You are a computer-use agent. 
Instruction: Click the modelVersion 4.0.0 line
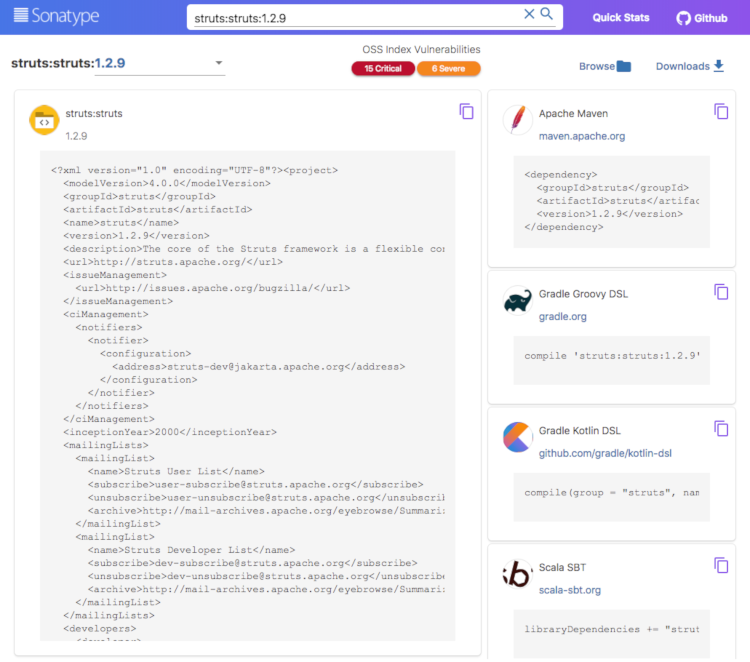coord(167,183)
